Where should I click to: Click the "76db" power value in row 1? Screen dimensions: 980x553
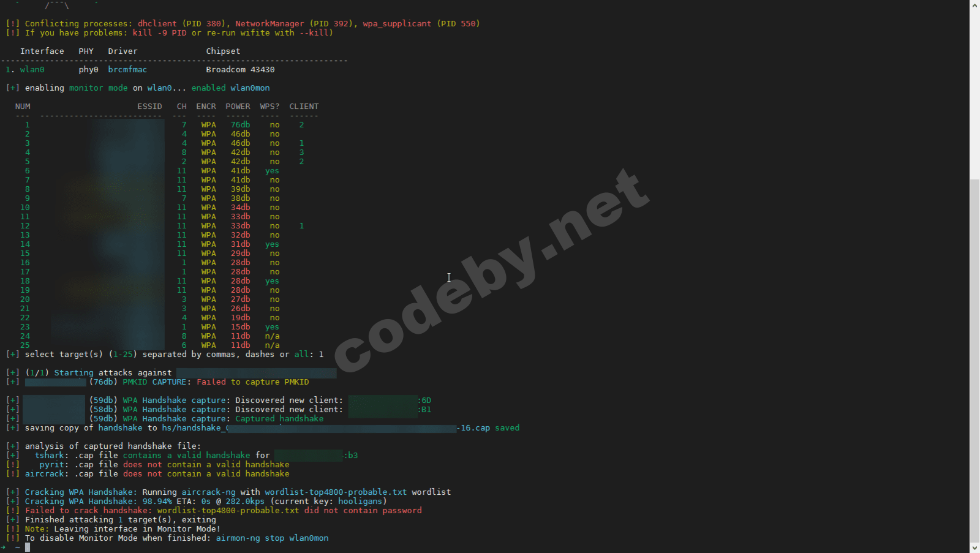click(x=241, y=125)
